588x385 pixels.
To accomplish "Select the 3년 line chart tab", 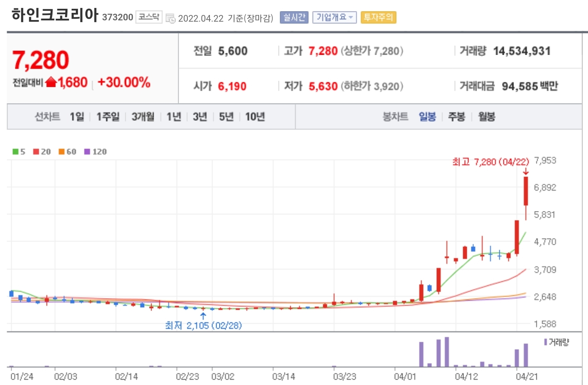I will click(200, 117).
